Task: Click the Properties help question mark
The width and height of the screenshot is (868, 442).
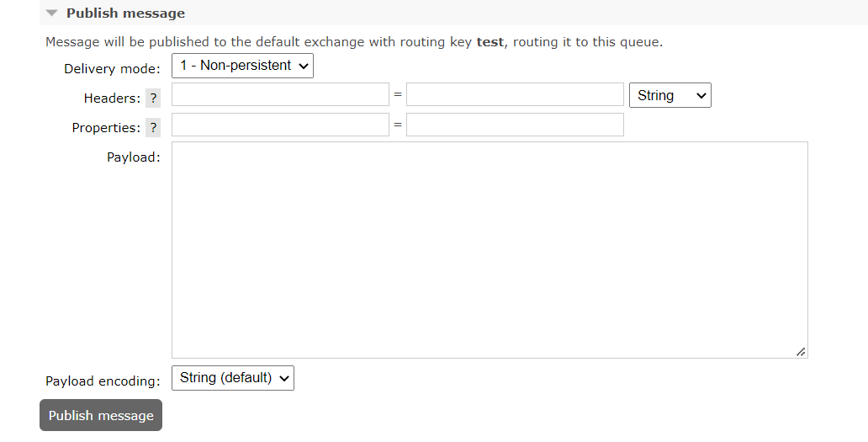Action: pos(153,128)
